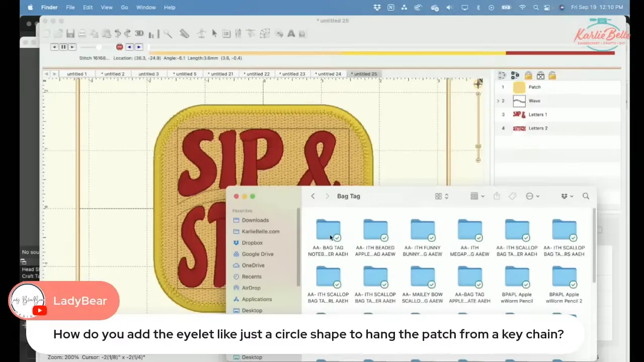The width and height of the screenshot is (644, 362).
Task: Click the save disk icon in embroidery toolbar
Action: pyautogui.click(x=70, y=34)
